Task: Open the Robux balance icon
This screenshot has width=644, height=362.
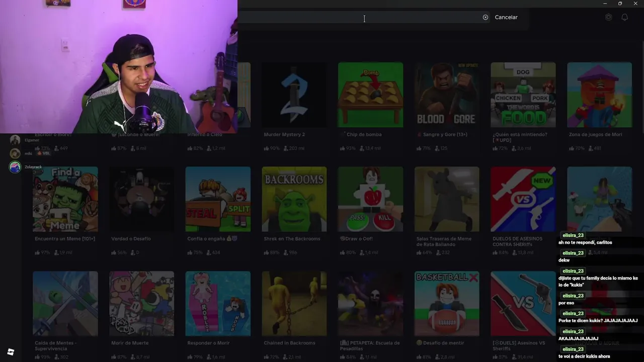Action: (x=608, y=17)
